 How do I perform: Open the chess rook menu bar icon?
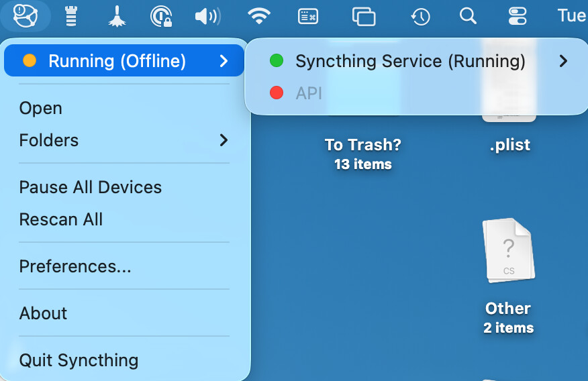pyautogui.click(x=70, y=15)
